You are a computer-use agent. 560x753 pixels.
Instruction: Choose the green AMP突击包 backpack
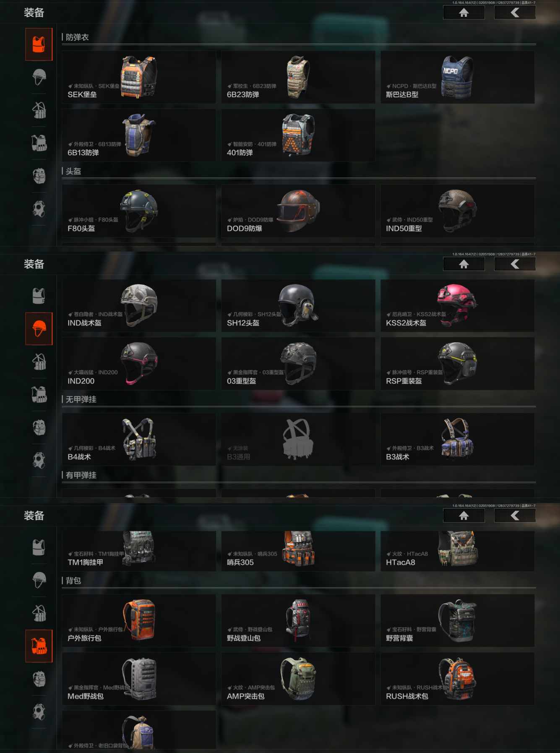point(298,679)
